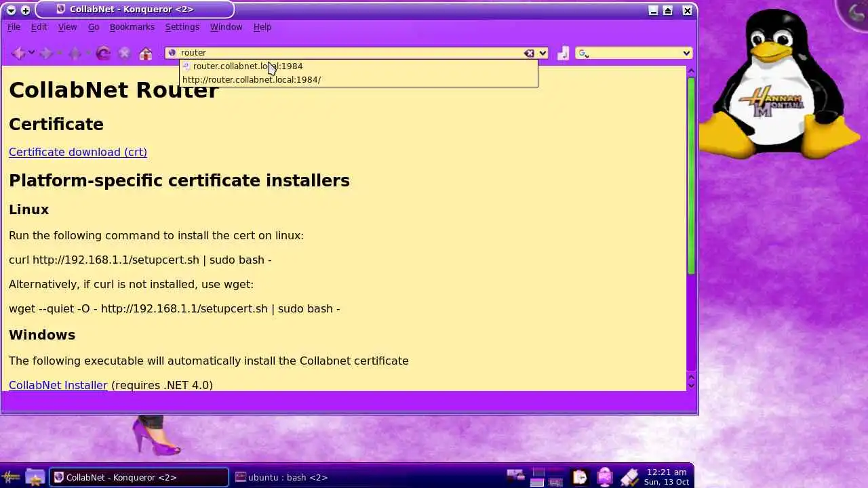The height and width of the screenshot is (488, 868).
Task: Open the Bookmarks menu
Action: pos(132,26)
